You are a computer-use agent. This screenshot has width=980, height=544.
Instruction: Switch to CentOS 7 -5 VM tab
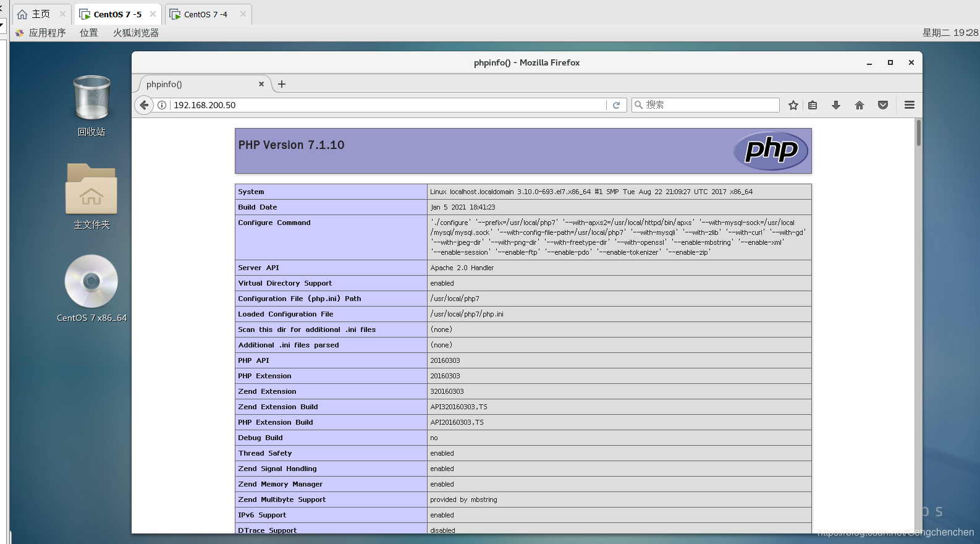pos(117,14)
